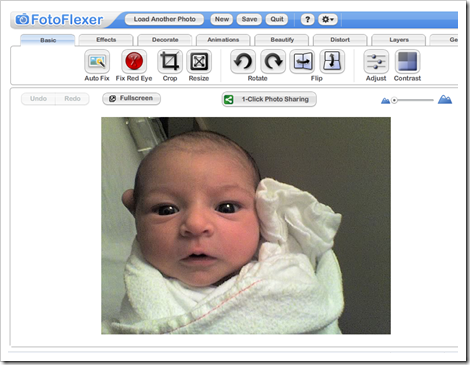
Task: Open help with the question mark button
Action: 307,19
